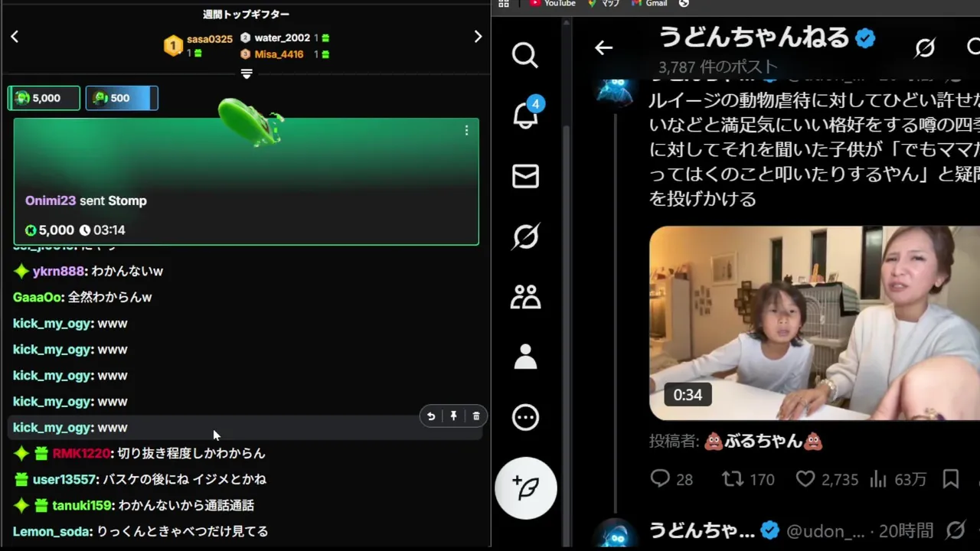Image resolution: width=980 pixels, height=551 pixels.
Task: Bookmark the tweet
Action: (x=951, y=479)
